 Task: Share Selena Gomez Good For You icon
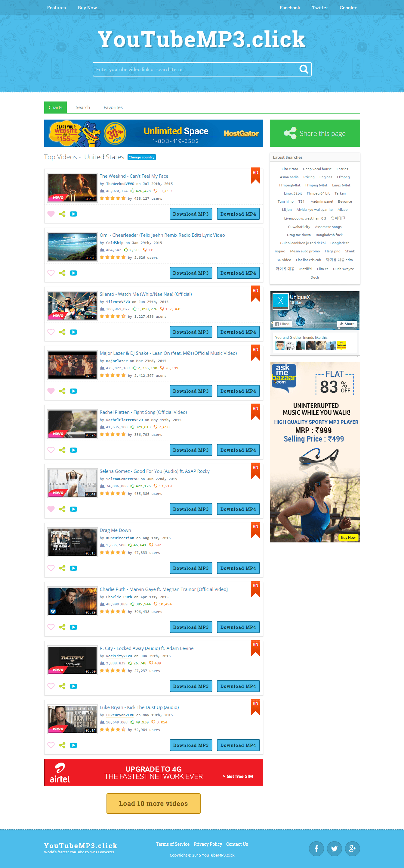(x=62, y=509)
